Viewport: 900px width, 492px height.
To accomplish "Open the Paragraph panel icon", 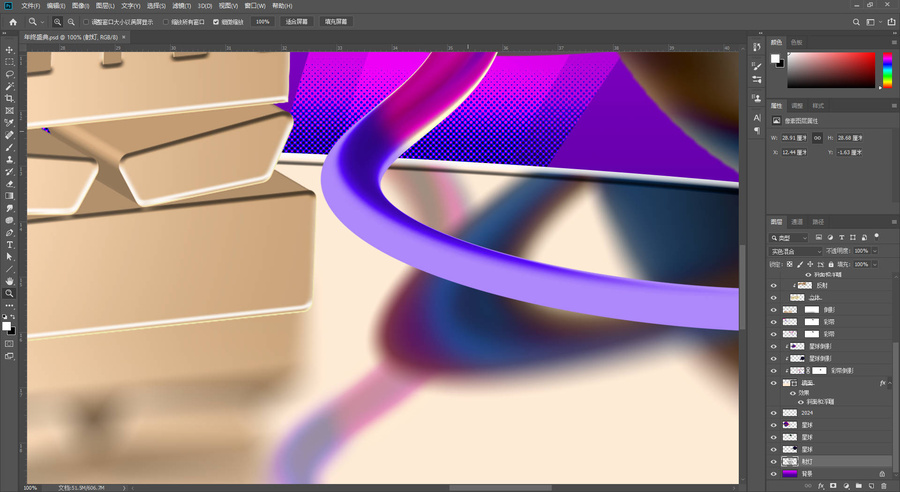I will [x=757, y=130].
